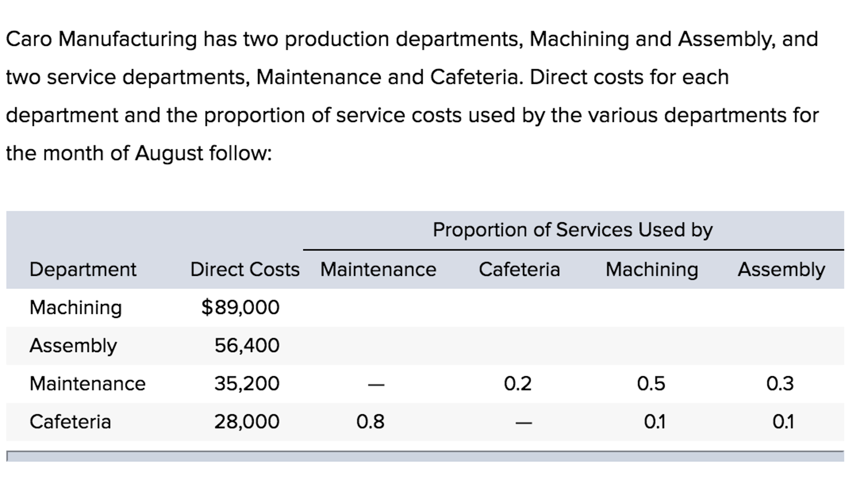The width and height of the screenshot is (868, 495).
Task: Click the 'Department' column header
Action: [83, 269]
